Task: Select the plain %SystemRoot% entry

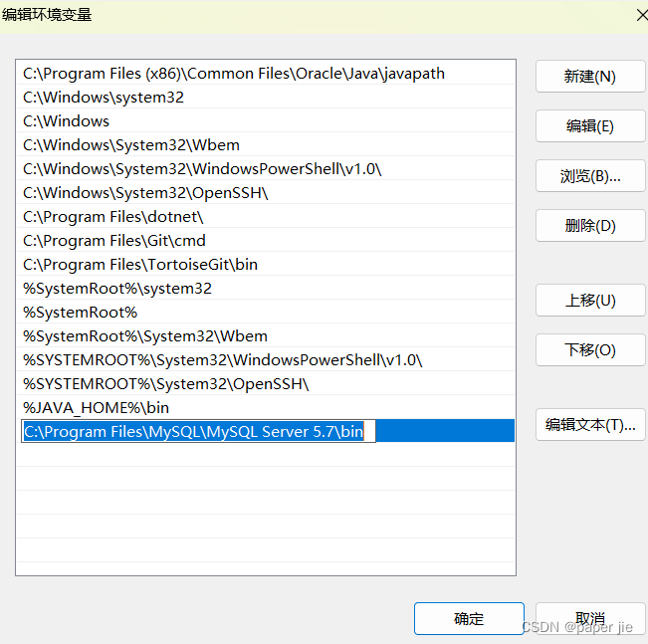Action: click(x=266, y=313)
